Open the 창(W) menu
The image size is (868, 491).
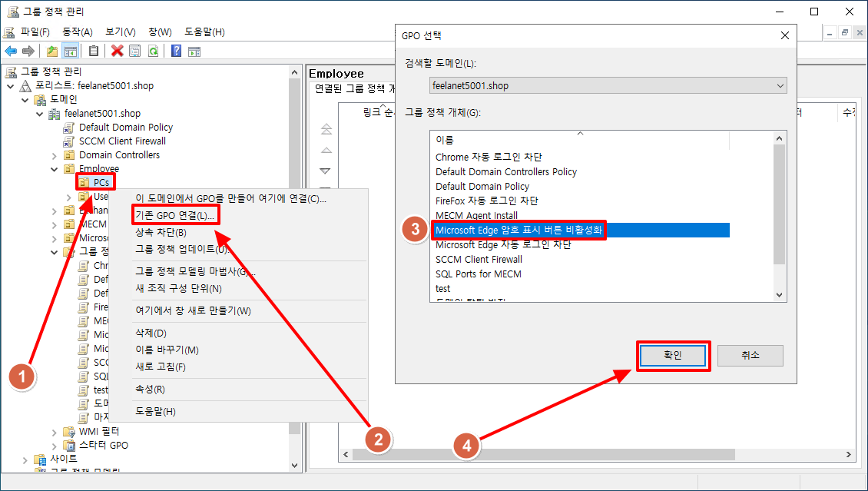point(160,32)
